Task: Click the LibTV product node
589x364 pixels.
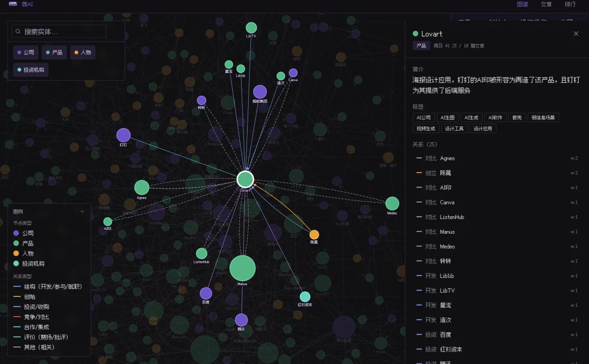Action: point(251,28)
